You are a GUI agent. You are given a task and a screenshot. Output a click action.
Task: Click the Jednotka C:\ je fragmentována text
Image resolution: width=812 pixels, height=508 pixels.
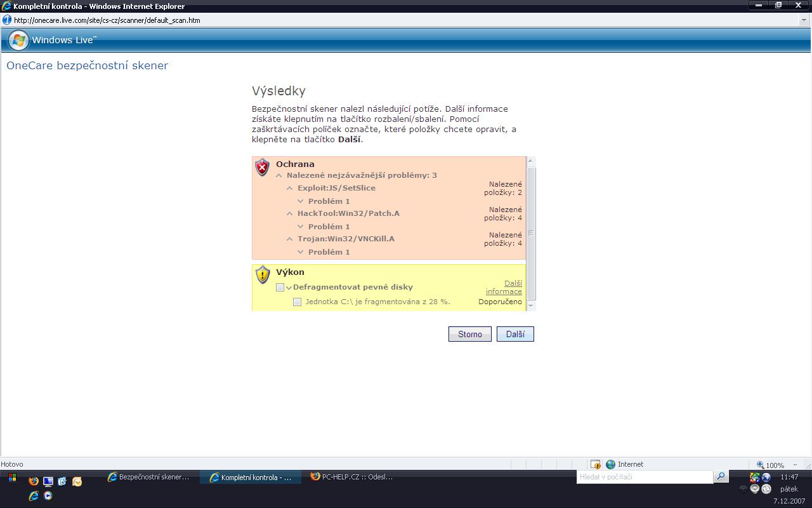point(377,302)
